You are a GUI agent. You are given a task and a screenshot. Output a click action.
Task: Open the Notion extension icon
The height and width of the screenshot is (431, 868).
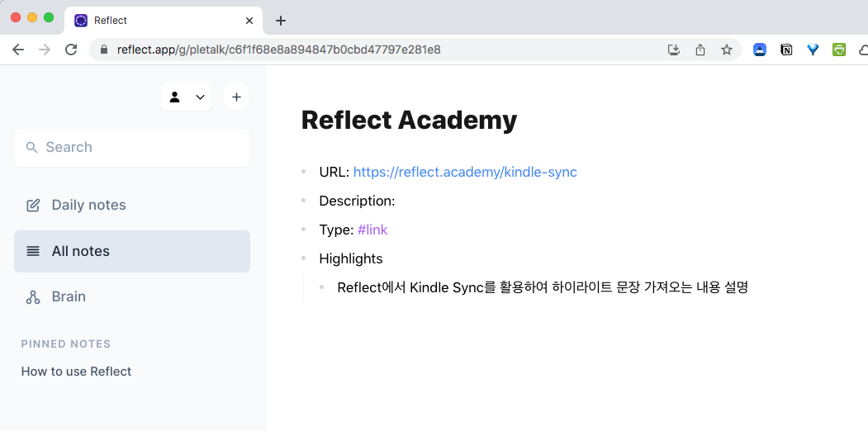point(786,50)
